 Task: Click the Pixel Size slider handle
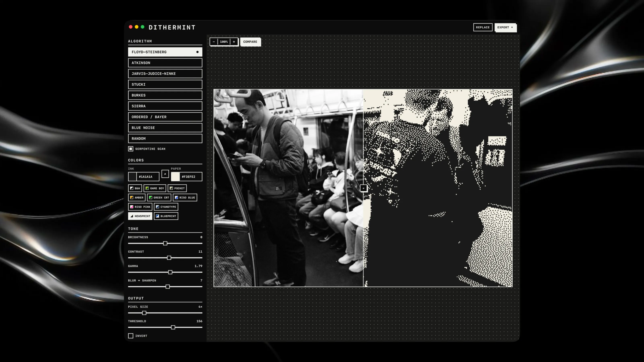pyautogui.click(x=144, y=313)
